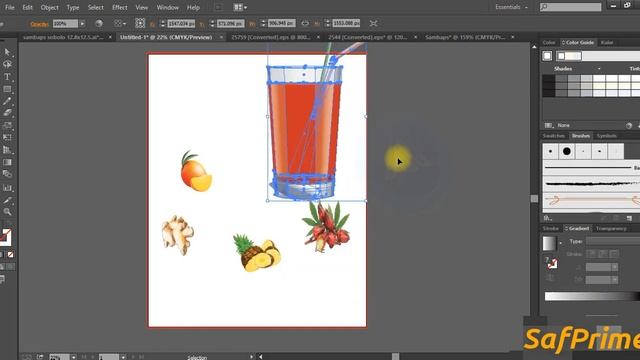The width and height of the screenshot is (640, 360).
Task: Click the Width value field
Action: [281, 23]
